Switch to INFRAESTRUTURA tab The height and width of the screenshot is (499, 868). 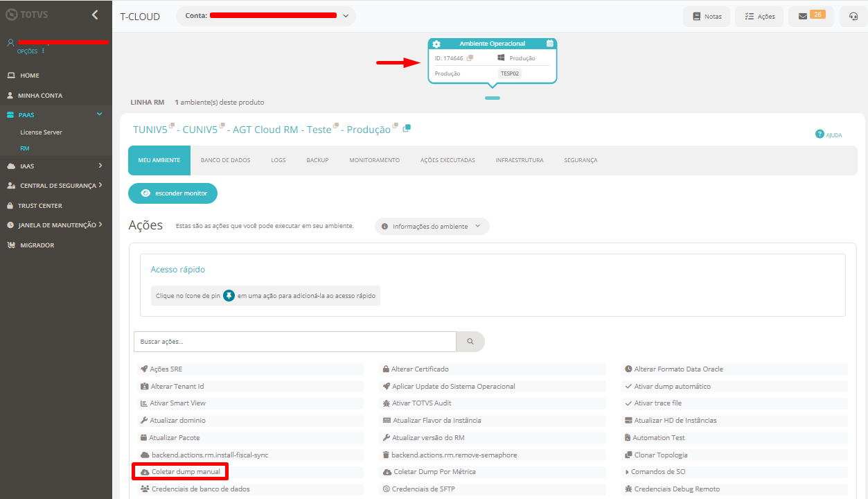click(520, 160)
